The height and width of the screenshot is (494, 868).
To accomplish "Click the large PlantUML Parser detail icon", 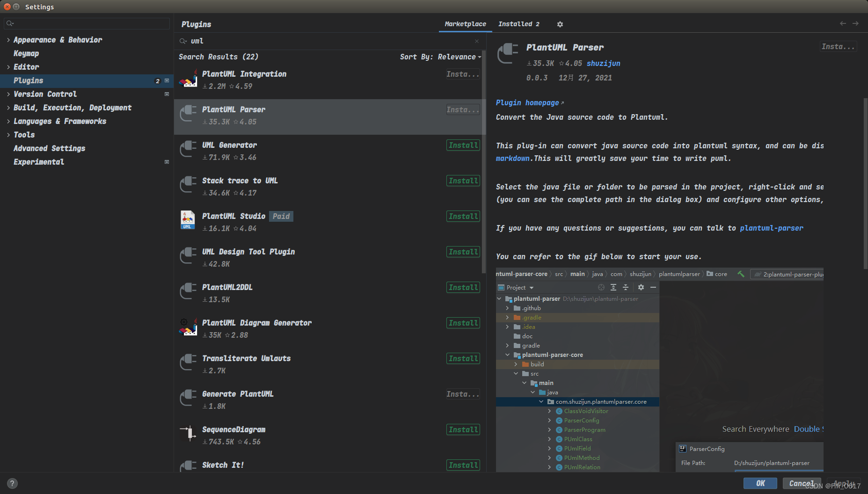I will pyautogui.click(x=507, y=53).
